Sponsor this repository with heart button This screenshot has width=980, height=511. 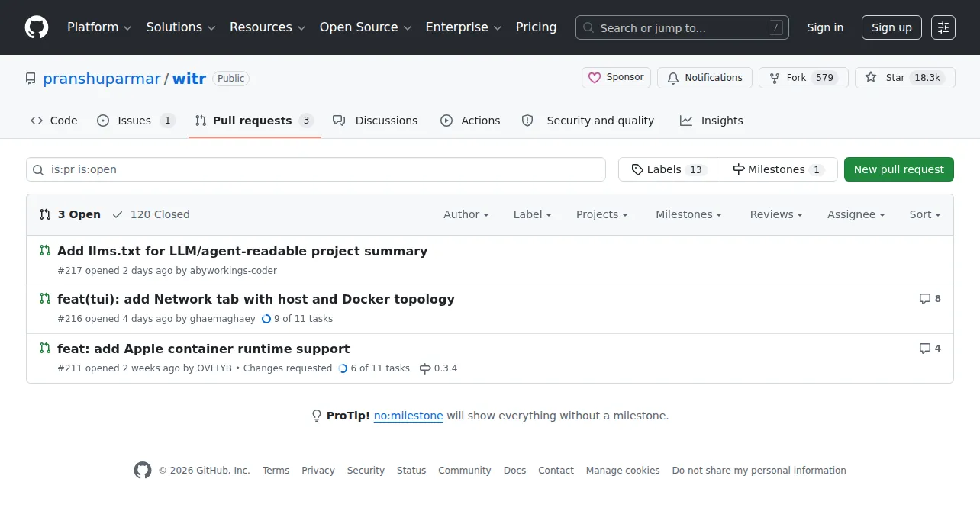(x=616, y=78)
